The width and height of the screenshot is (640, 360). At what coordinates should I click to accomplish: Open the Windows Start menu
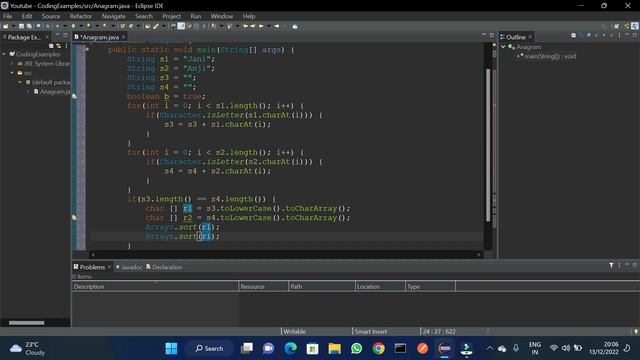(x=171, y=348)
